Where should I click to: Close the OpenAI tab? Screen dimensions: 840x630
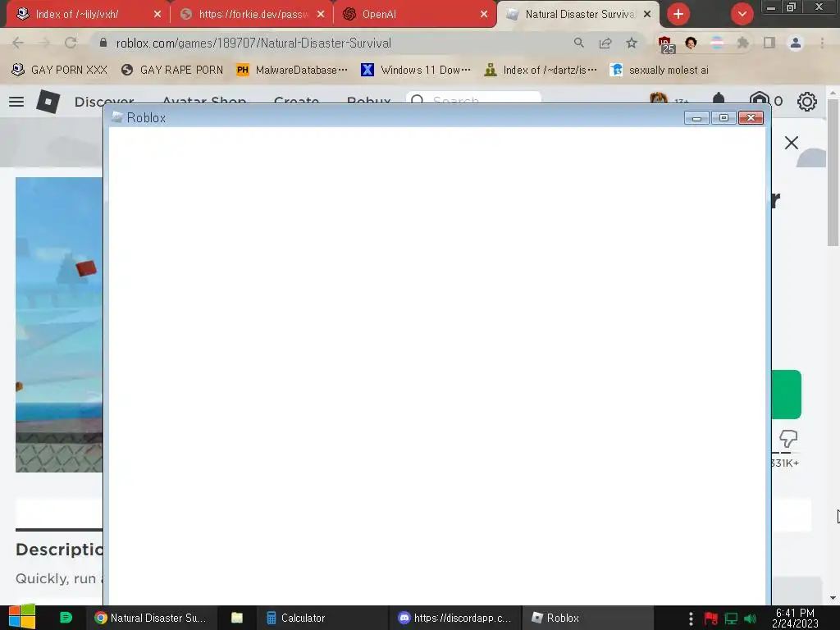click(x=484, y=14)
